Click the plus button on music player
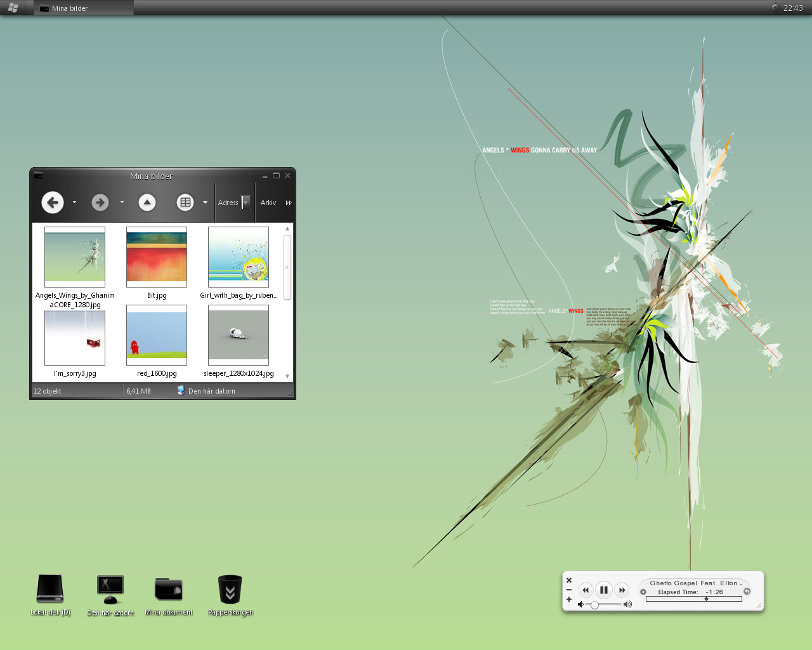 point(569,599)
